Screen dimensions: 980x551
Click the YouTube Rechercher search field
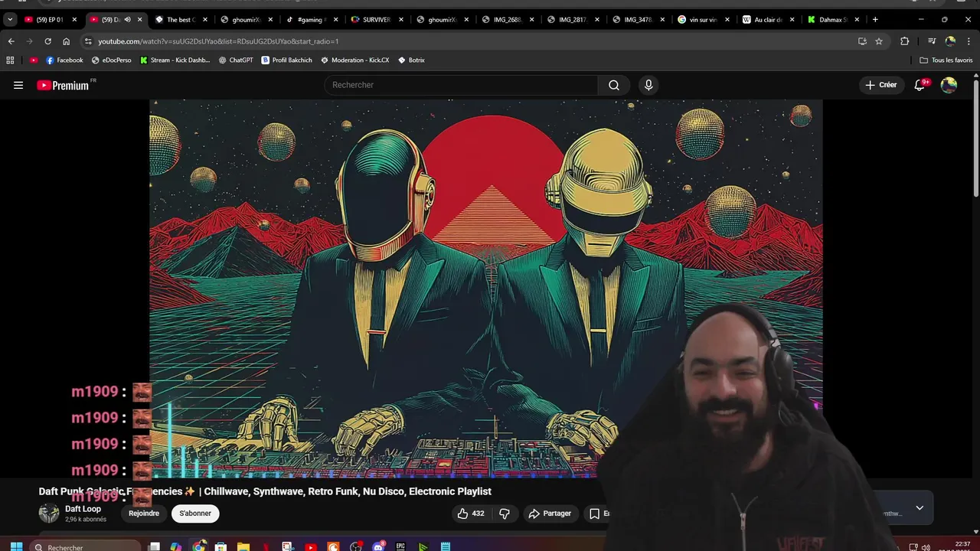(x=462, y=85)
